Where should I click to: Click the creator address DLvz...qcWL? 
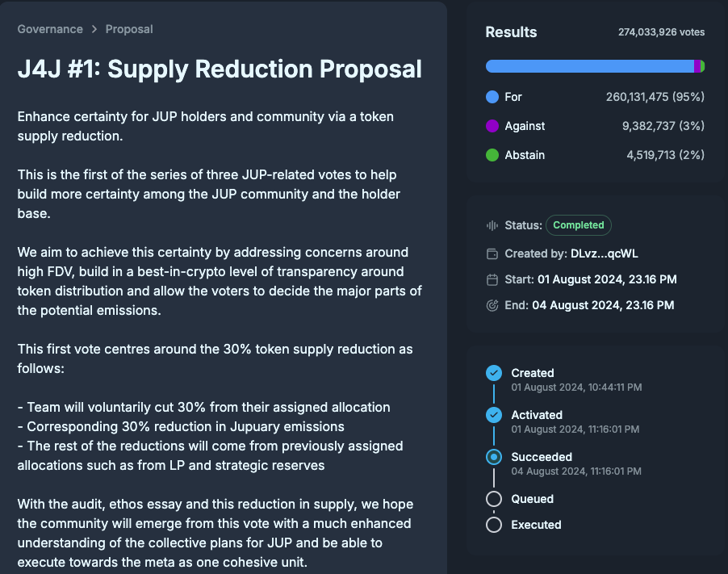(605, 253)
